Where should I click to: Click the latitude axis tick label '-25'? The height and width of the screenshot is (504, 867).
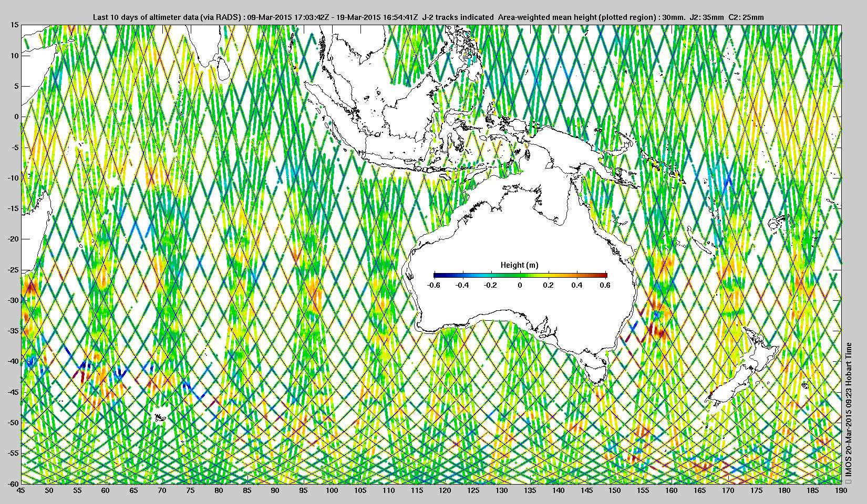[14, 270]
